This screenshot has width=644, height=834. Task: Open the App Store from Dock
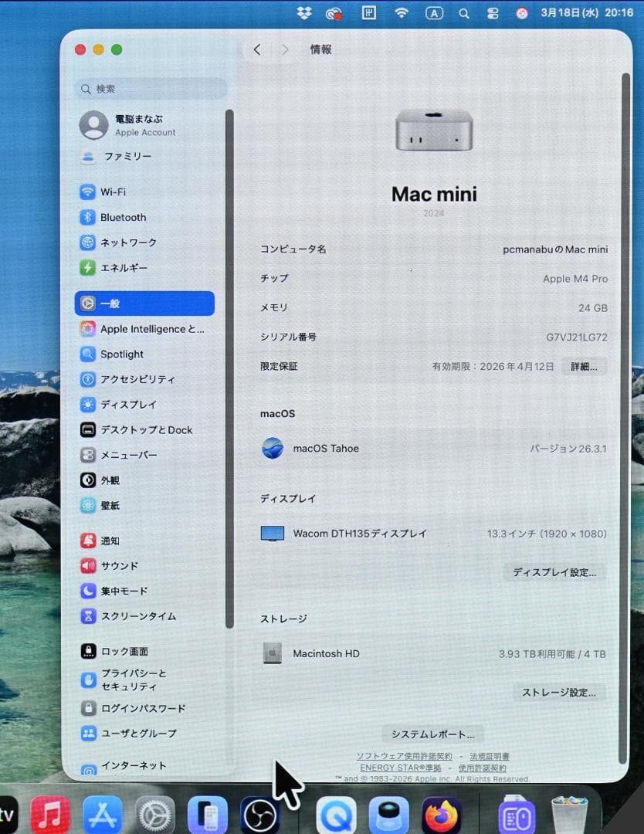point(103,815)
